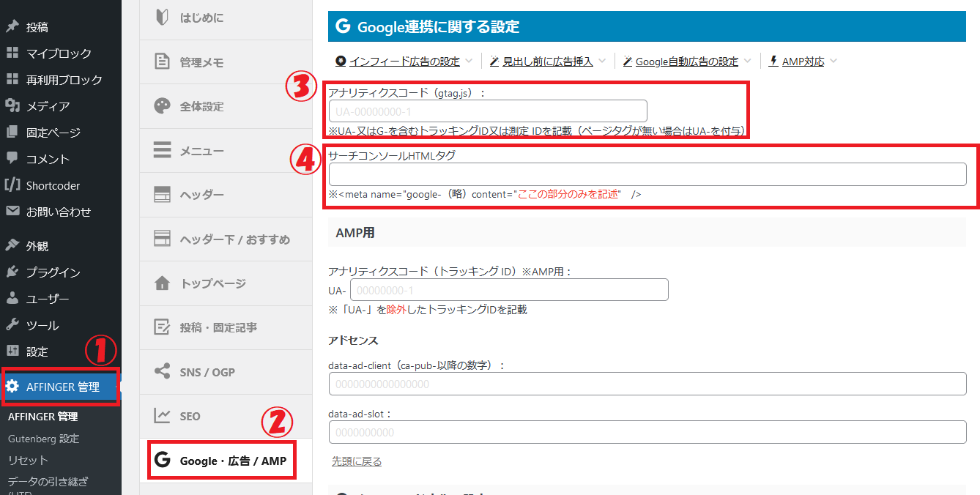Click the envelope icon beside お問い合わせ
Image resolution: width=980 pixels, height=495 pixels.
(x=12, y=212)
